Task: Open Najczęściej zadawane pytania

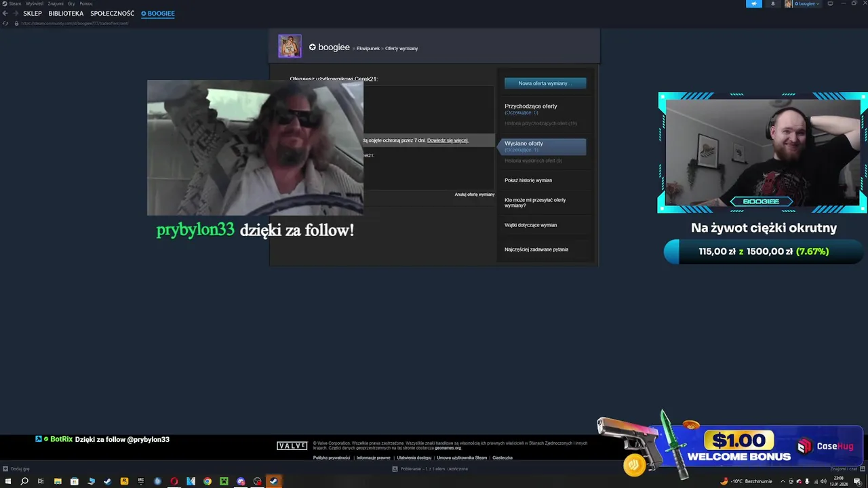Action: coord(536,249)
